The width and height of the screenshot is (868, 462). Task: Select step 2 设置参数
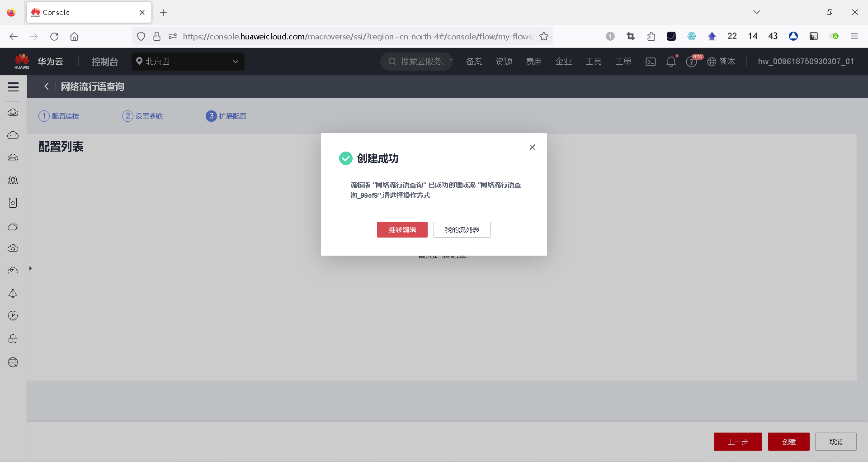coord(142,116)
